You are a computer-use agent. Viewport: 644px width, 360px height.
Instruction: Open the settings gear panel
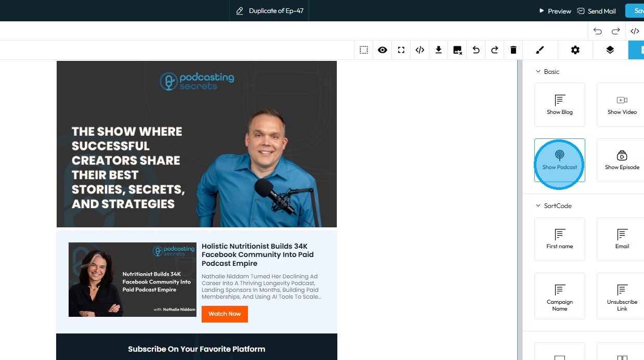pos(575,50)
